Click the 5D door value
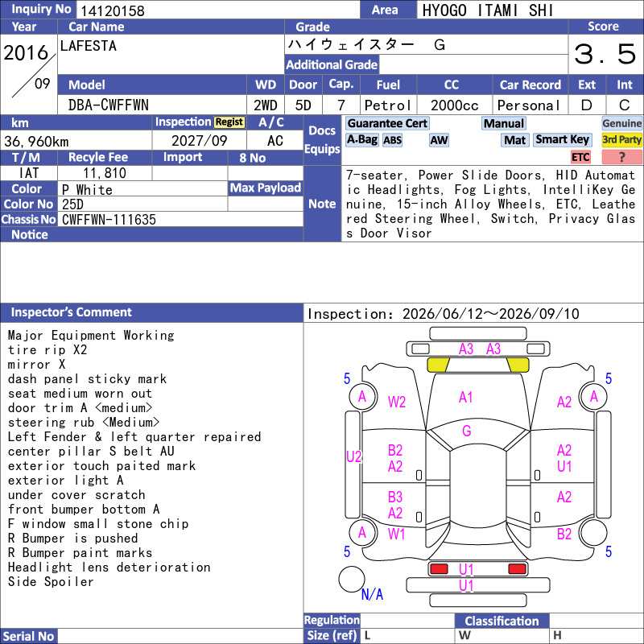 [303, 105]
